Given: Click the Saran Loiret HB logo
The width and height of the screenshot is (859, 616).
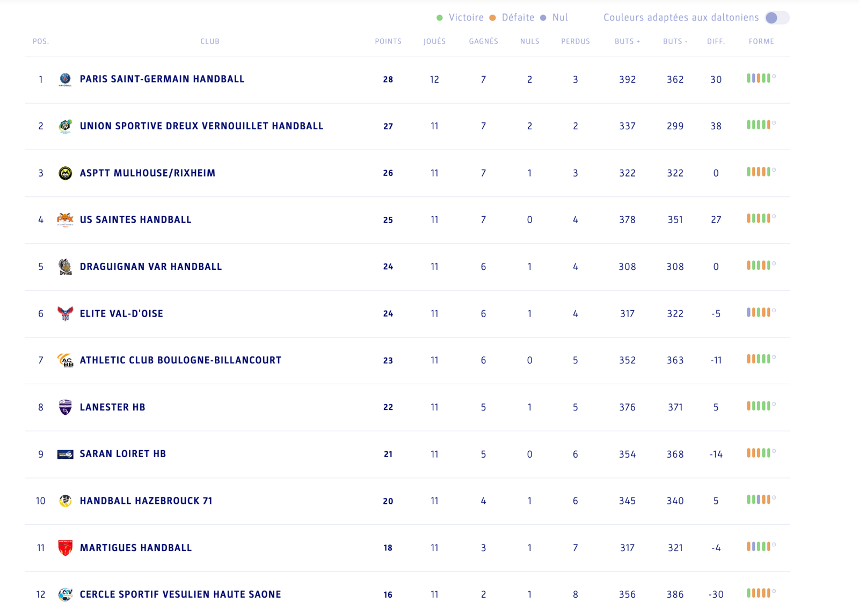Looking at the screenshot, I should click(65, 454).
